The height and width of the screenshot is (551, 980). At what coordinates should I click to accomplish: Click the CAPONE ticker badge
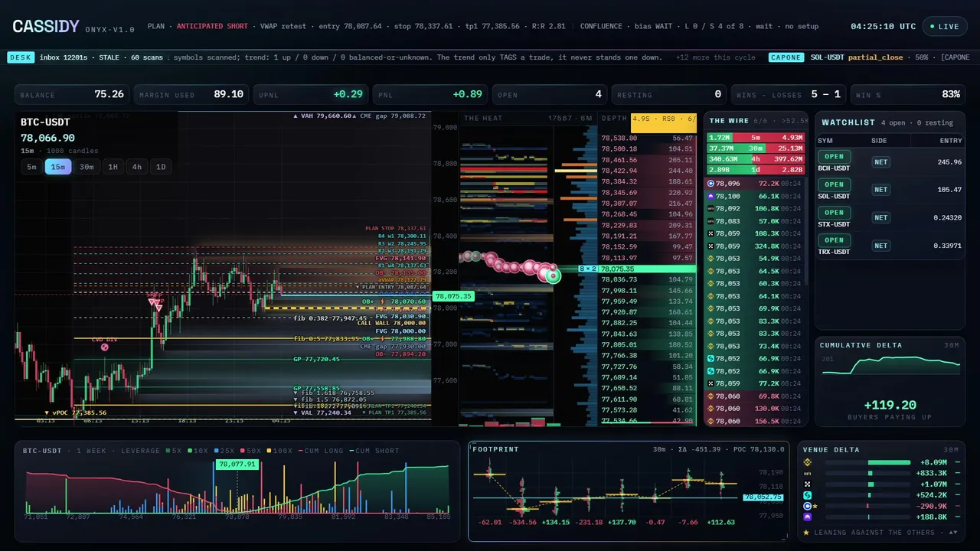(x=786, y=57)
